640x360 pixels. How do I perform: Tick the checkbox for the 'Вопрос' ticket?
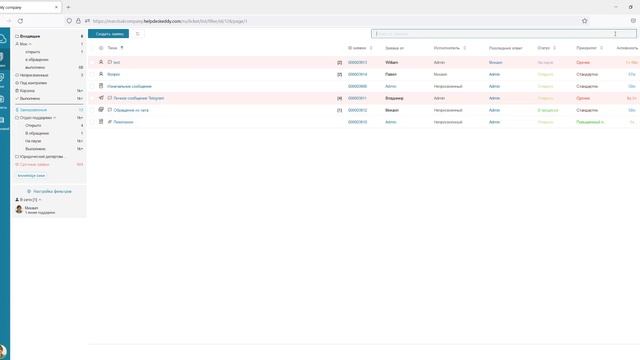coord(91,74)
